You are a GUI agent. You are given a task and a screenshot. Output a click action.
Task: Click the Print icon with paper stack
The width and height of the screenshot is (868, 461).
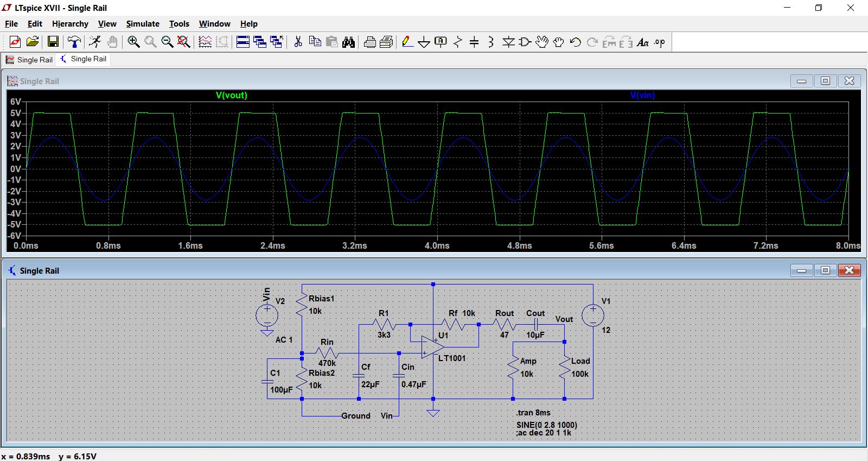pos(387,42)
